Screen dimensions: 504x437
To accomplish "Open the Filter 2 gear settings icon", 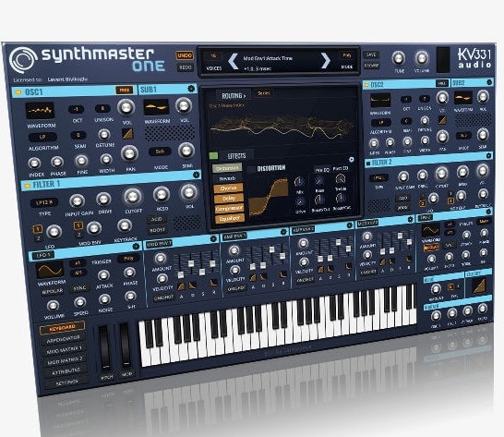I will click(488, 156).
